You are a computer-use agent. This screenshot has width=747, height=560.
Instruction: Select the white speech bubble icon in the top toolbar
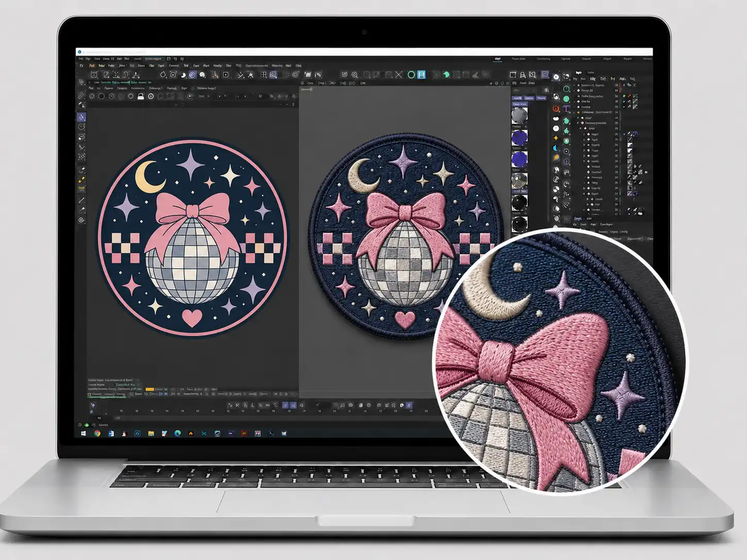(202, 75)
